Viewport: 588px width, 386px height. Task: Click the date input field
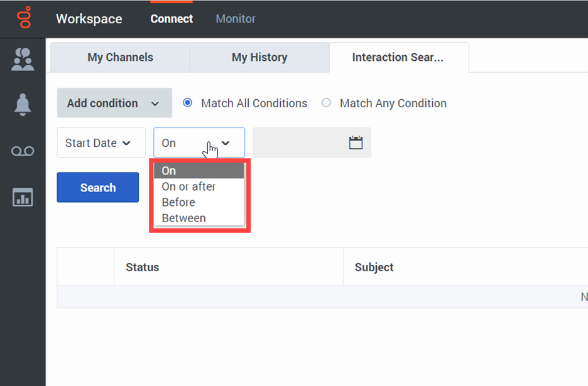point(298,143)
